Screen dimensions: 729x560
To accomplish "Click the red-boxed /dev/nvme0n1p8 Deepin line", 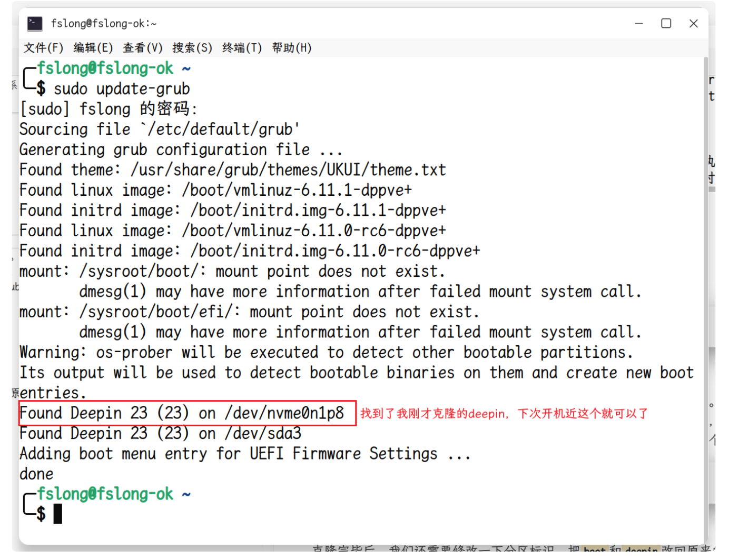I will pos(182,413).
